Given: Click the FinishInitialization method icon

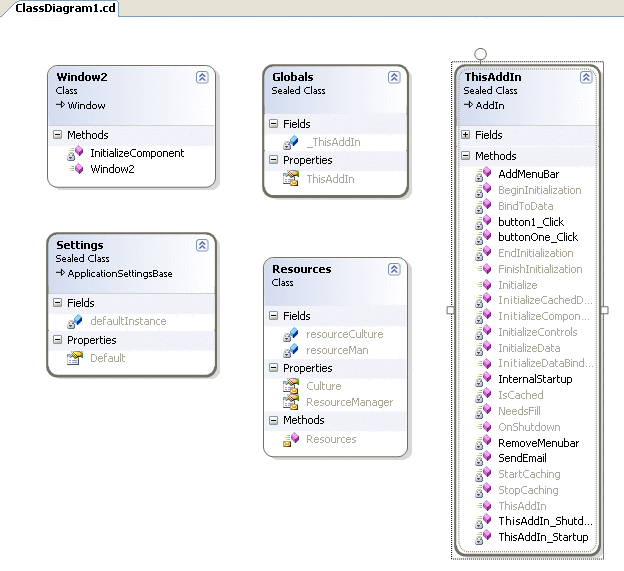Looking at the screenshot, I should 484,269.
